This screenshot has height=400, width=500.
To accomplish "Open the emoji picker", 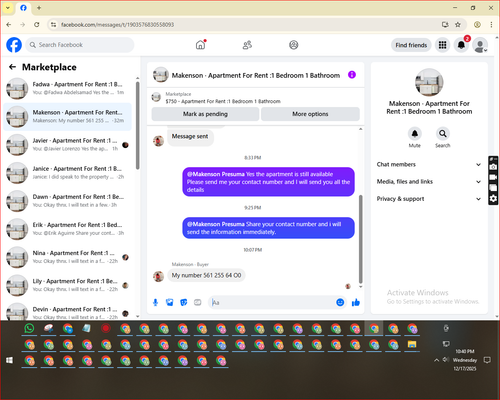I will [x=340, y=302].
